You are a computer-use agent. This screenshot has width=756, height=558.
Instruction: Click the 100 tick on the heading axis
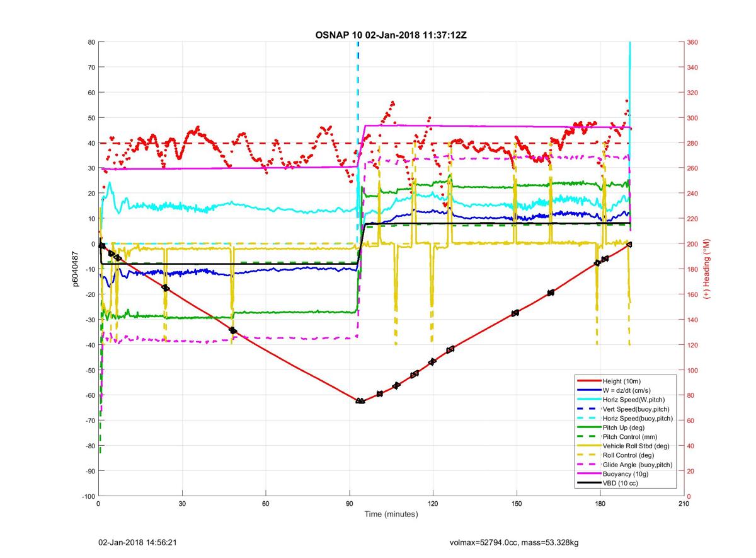click(x=692, y=370)
